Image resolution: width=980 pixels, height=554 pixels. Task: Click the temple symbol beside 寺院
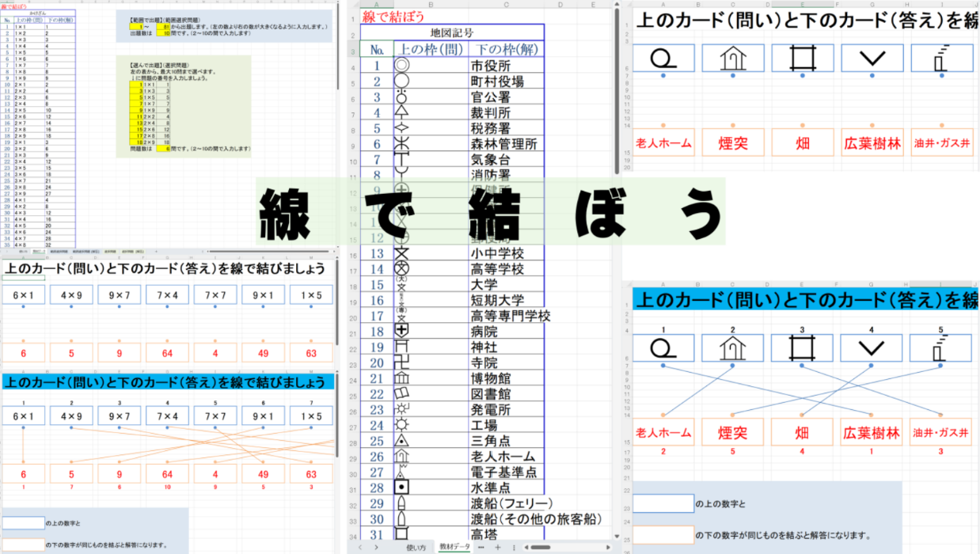coord(402,362)
